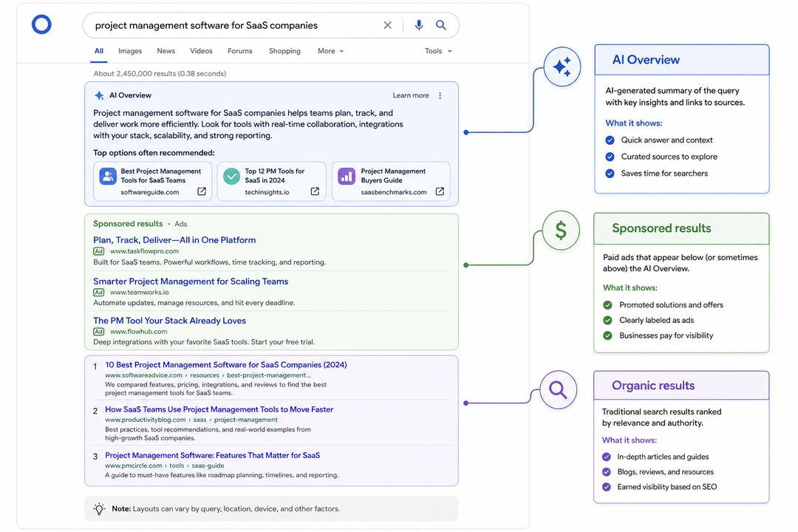Click checkmark beside Blogs, reviews, and resources
798x532 pixels.
[606, 472]
